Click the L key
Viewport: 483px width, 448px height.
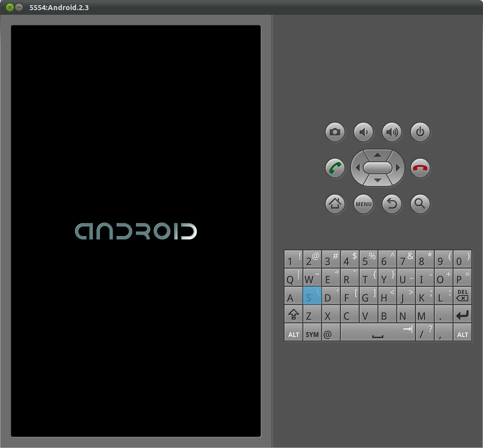[443, 295]
